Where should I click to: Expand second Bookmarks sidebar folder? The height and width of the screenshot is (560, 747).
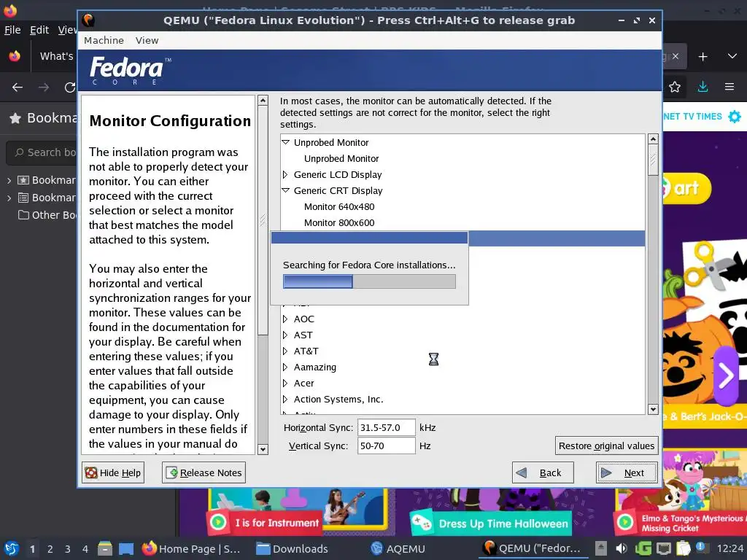(x=9, y=198)
